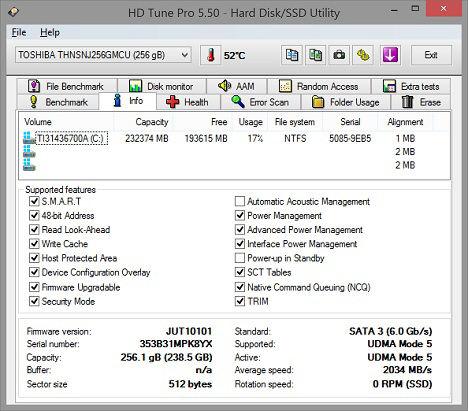The width and height of the screenshot is (468, 411).
Task: Click the File system column header
Action: click(295, 122)
